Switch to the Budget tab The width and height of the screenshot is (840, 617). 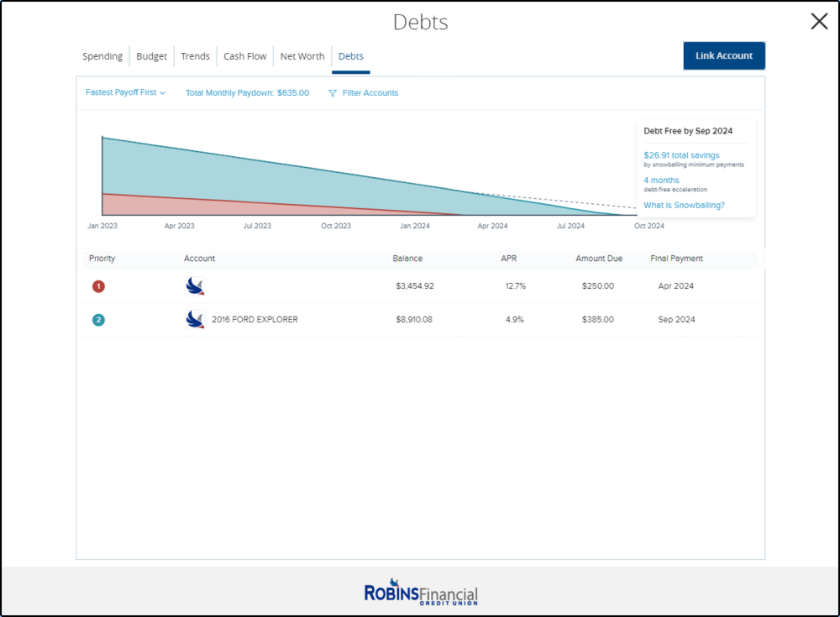tap(151, 56)
